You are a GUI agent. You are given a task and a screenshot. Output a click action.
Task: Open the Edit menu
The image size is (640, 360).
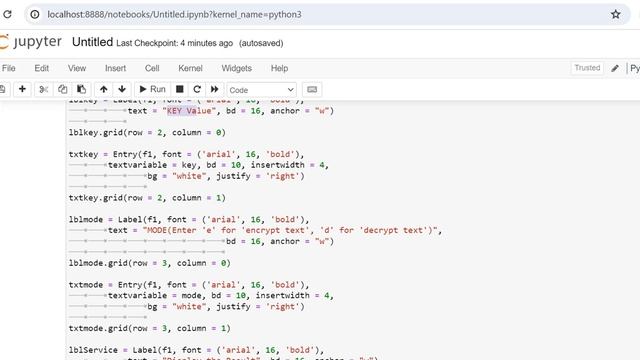41,68
